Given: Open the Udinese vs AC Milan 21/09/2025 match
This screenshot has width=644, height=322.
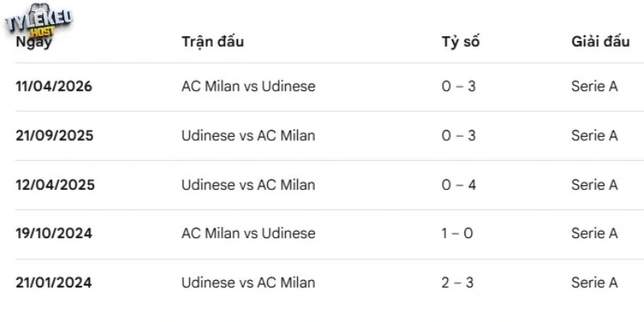Looking at the screenshot, I should point(249,135).
